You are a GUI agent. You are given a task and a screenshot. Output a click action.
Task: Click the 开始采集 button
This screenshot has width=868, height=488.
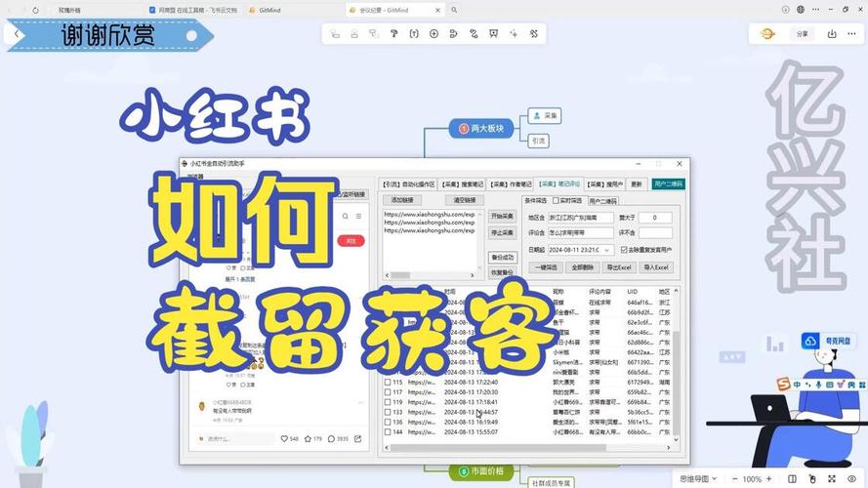pos(502,217)
